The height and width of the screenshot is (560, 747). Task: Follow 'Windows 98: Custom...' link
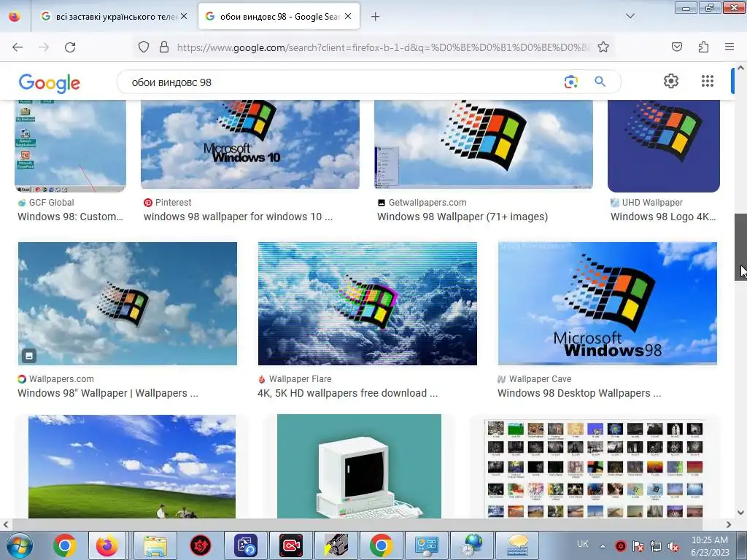tap(71, 217)
